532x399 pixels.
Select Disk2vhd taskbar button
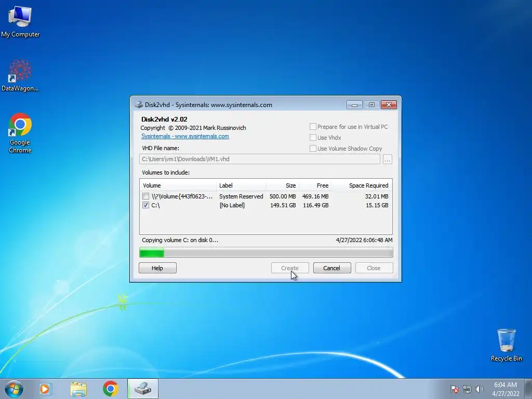[x=143, y=389]
